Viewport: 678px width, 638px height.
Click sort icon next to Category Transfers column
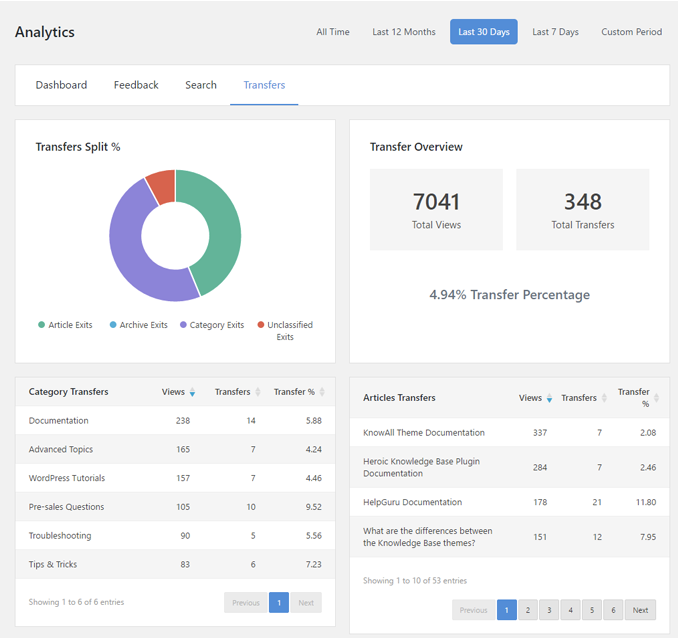pyautogui.click(x=258, y=392)
